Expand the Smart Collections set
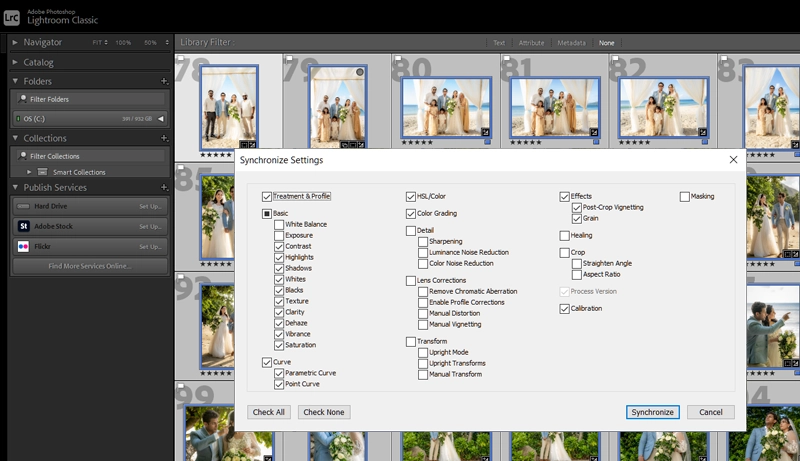 [x=29, y=172]
